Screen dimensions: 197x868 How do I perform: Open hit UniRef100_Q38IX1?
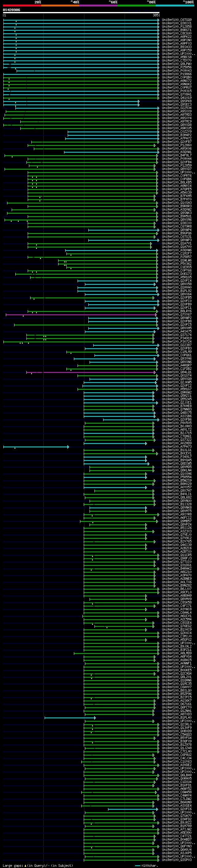coord(177,23)
